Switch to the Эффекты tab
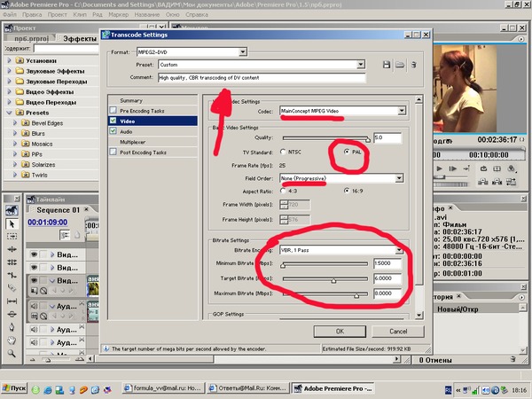 80,40
